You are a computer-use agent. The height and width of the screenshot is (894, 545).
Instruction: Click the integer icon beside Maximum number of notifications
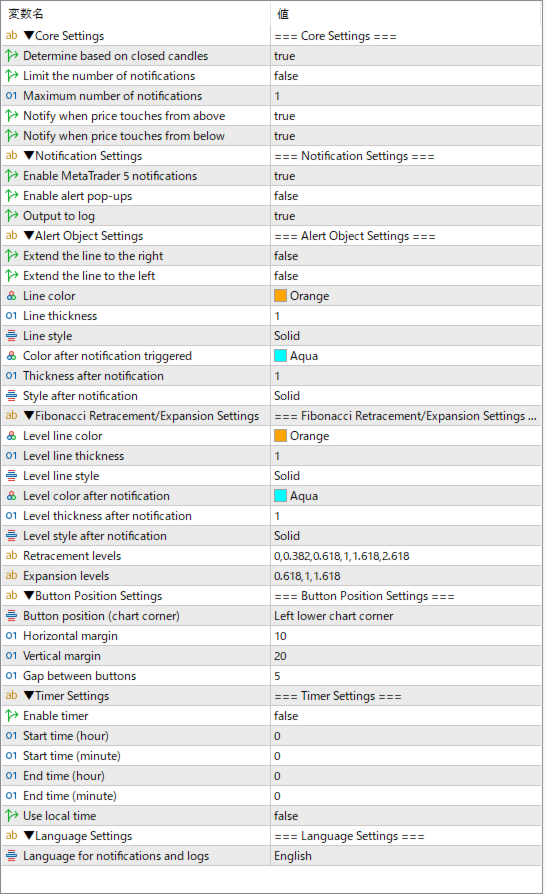point(11,96)
